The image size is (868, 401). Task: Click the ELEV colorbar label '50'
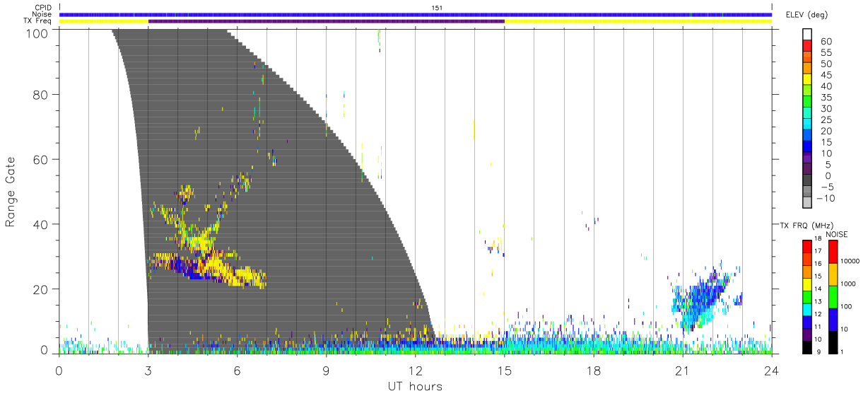826,64
